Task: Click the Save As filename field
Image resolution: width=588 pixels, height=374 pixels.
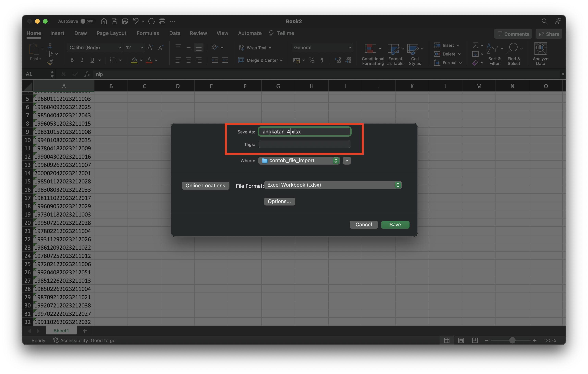Action: (304, 132)
